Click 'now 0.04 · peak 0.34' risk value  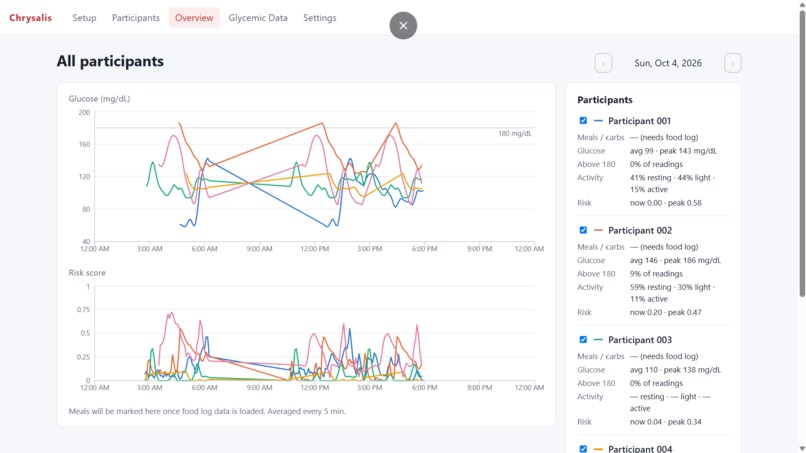(x=665, y=422)
